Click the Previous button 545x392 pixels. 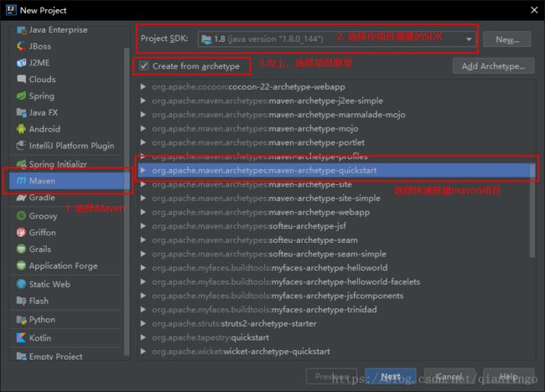coord(331,376)
